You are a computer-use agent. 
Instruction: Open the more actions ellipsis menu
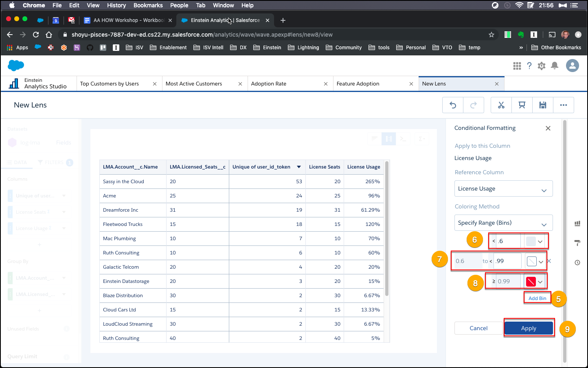(564, 105)
